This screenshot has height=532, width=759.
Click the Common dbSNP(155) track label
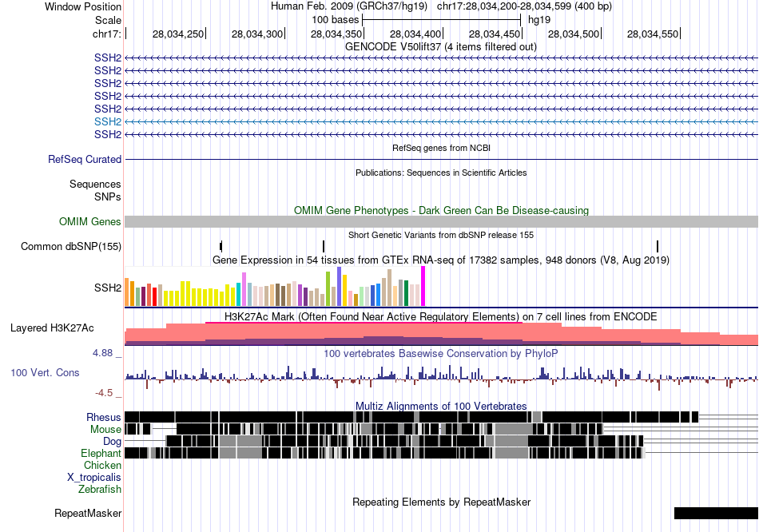pyautogui.click(x=71, y=246)
